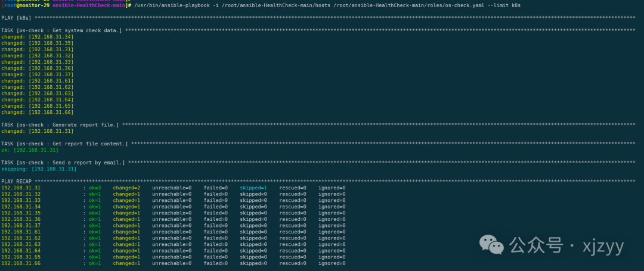Viewport: 644px width, 271px height.
Task: Click the 'changed: [192.168.31.64]' output line
Action: pos(38,99)
